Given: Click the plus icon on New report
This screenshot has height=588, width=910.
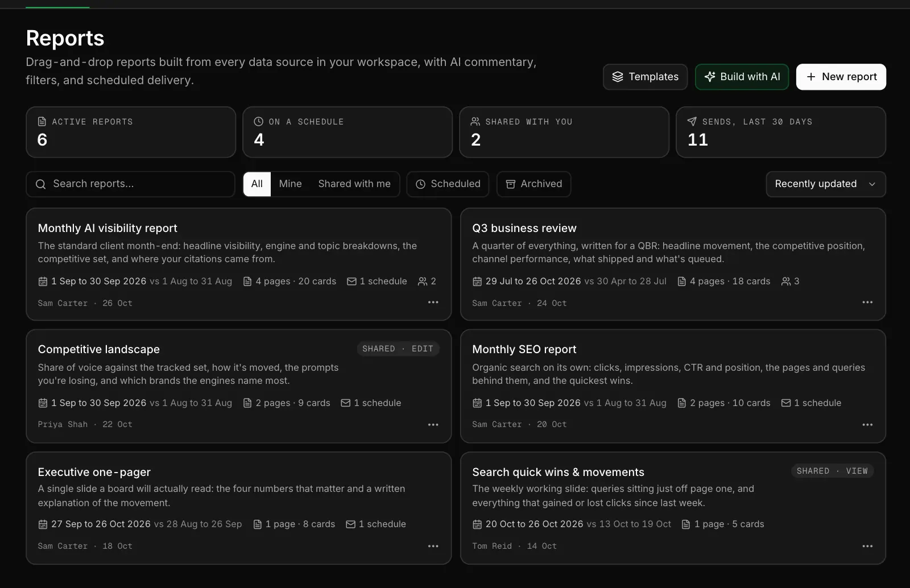Looking at the screenshot, I should coord(811,77).
